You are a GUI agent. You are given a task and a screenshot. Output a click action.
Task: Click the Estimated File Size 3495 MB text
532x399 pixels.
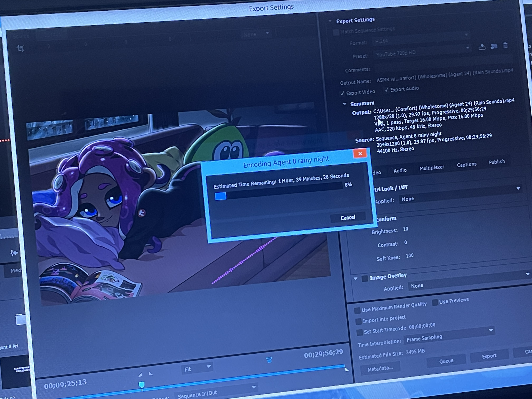(x=391, y=354)
